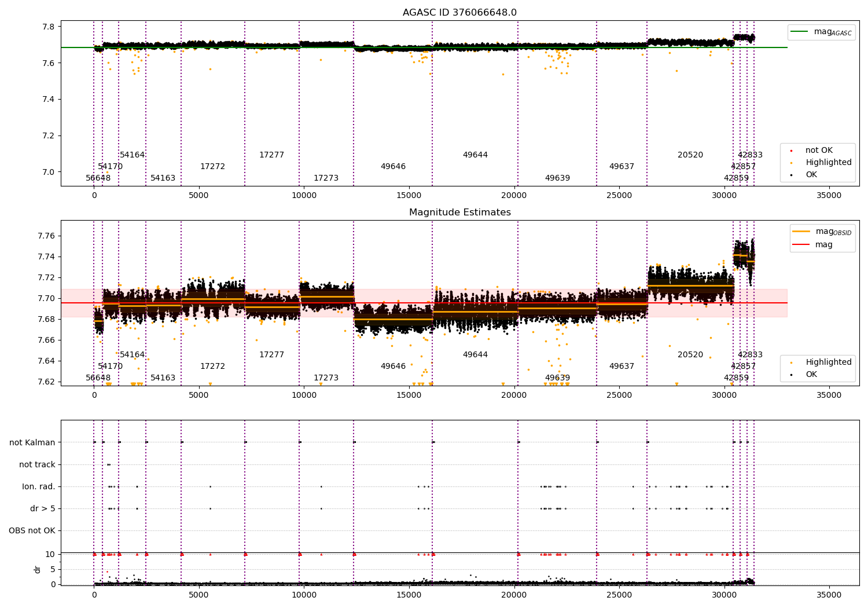The height and width of the screenshot is (608, 868).
Task: Click the red line swatch for 'mag' legend
Action: coord(801,244)
